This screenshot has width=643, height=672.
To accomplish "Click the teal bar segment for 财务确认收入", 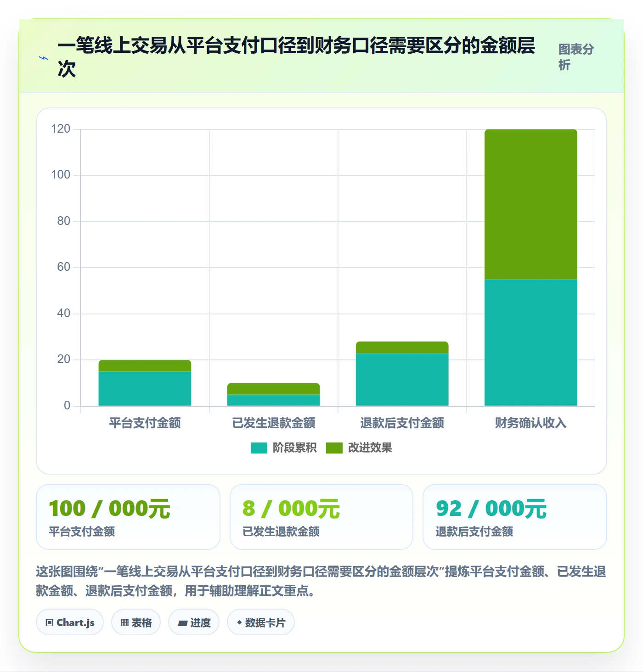I will 530,342.
